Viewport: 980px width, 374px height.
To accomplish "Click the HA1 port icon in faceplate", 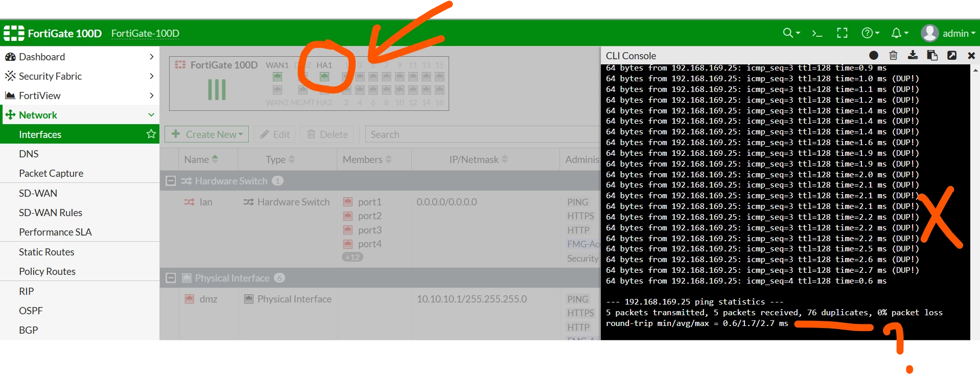I will click(x=324, y=77).
